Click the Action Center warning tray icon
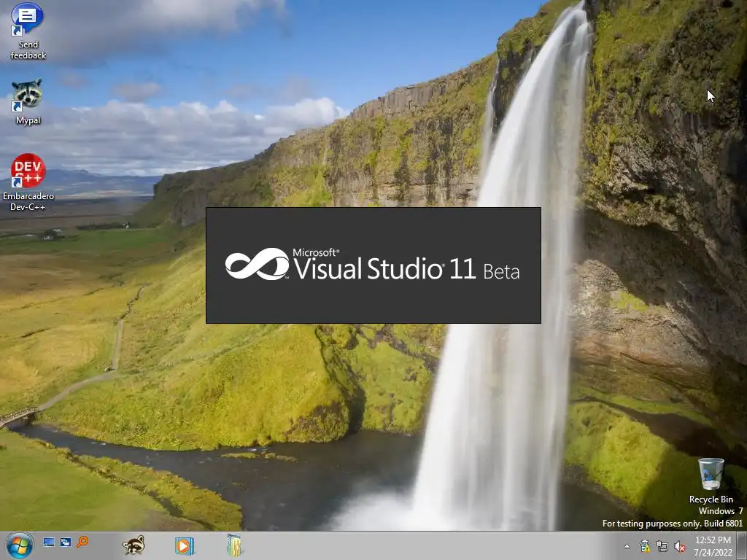Screen dimensions: 747x560 click(645, 546)
